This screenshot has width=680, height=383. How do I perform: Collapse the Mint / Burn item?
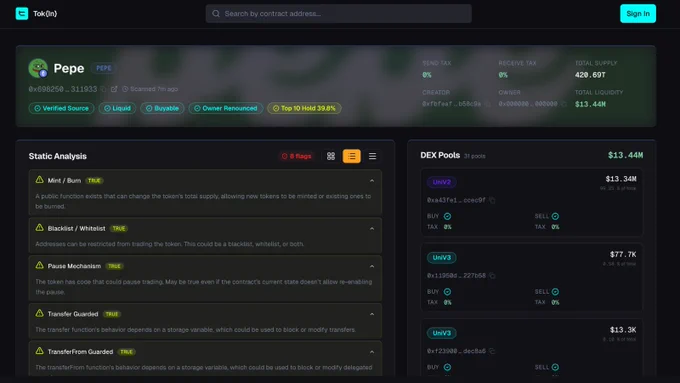click(372, 180)
